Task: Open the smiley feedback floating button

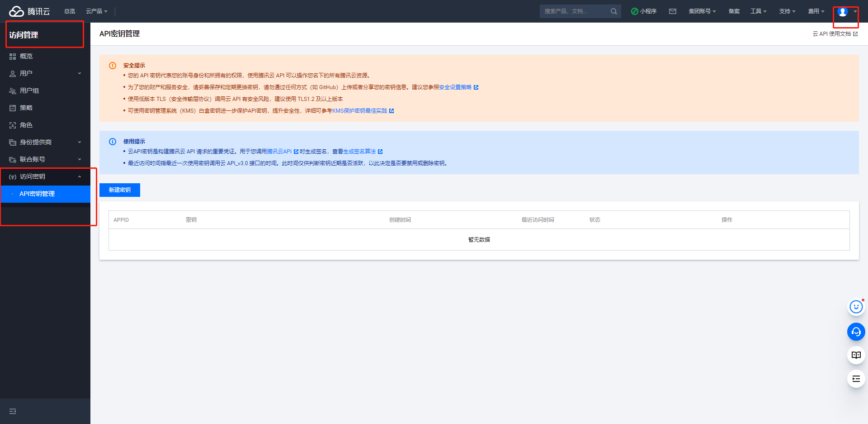Action: click(856, 307)
